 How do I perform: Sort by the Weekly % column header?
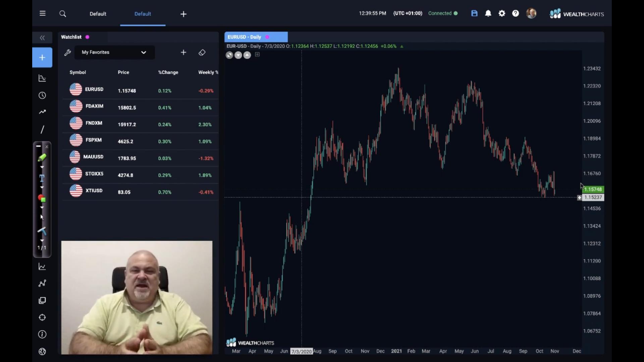pos(208,72)
